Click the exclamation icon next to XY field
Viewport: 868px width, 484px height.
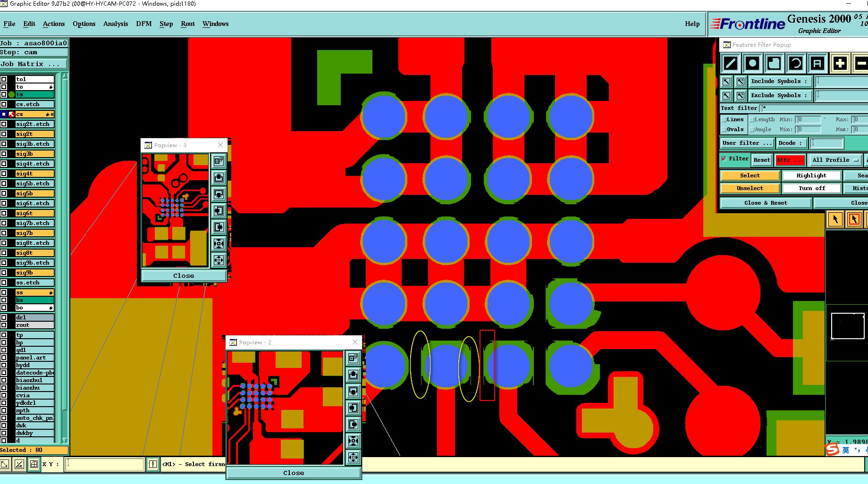click(x=153, y=464)
